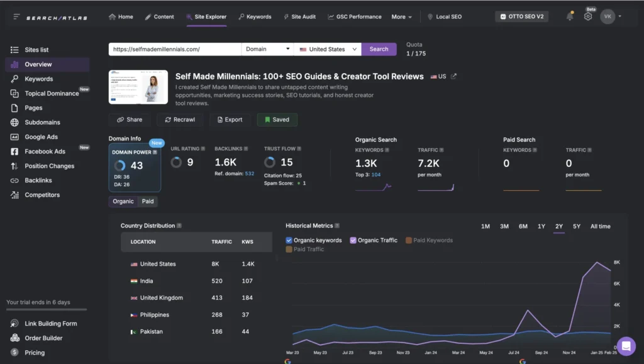This screenshot has width=644, height=364.
Task: Uncheck the Organic keywords checkbox
Action: pos(289,240)
